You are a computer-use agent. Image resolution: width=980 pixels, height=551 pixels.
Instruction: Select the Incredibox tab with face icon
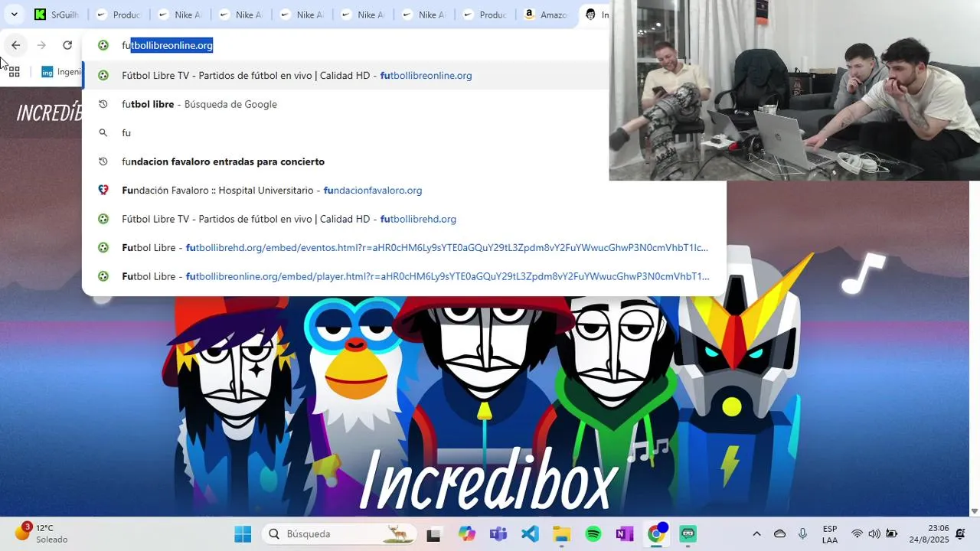coord(596,15)
